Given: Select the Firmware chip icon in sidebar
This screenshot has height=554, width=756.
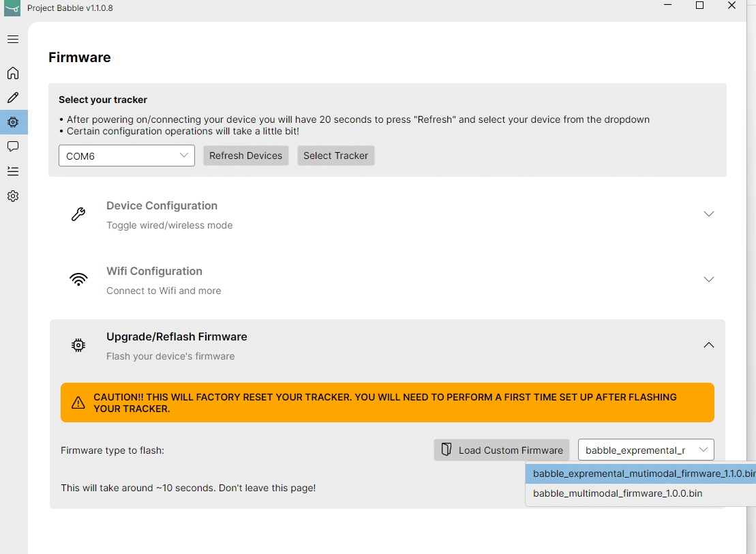Looking at the screenshot, I should pyautogui.click(x=13, y=122).
